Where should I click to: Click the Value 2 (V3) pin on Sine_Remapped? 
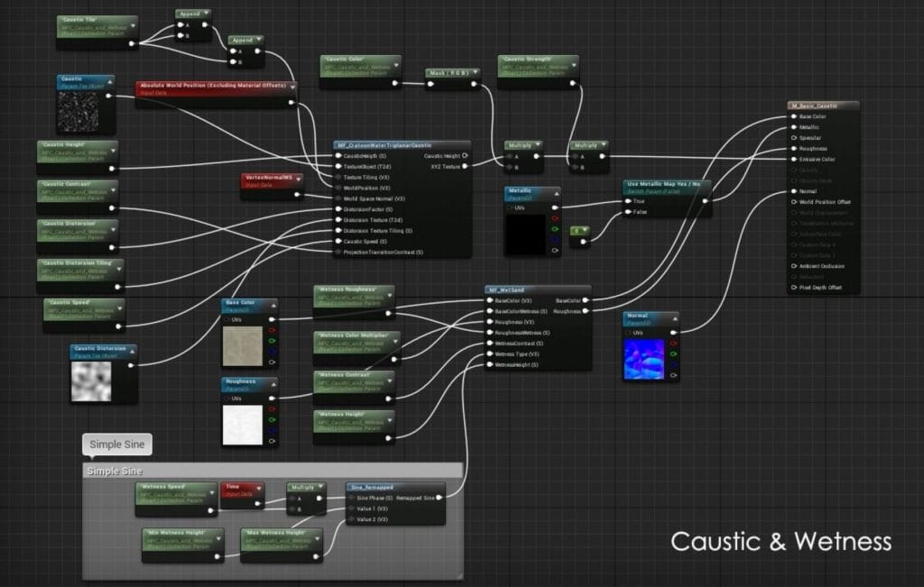coord(352,519)
